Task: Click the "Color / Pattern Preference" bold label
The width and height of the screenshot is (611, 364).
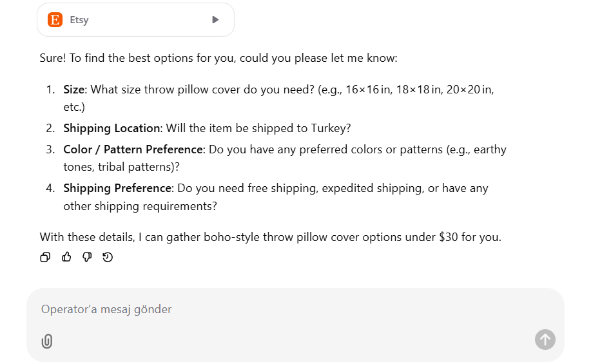Action: tap(133, 149)
